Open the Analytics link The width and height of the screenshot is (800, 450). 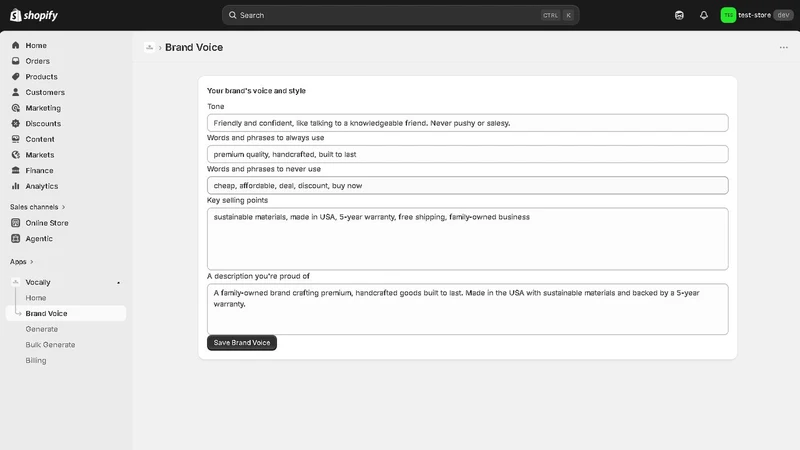42,186
